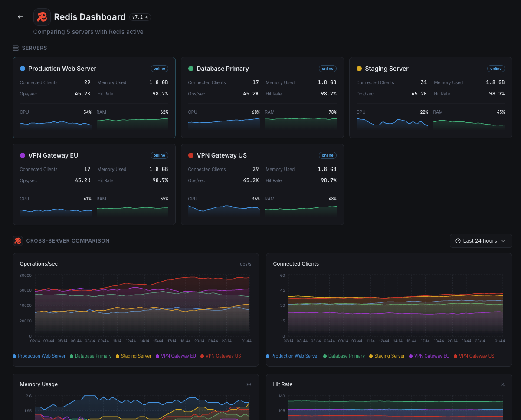Viewport: 521px width, 420px height.
Task: Click the Redis logo in the header
Action: pyautogui.click(x=42, y=17)
